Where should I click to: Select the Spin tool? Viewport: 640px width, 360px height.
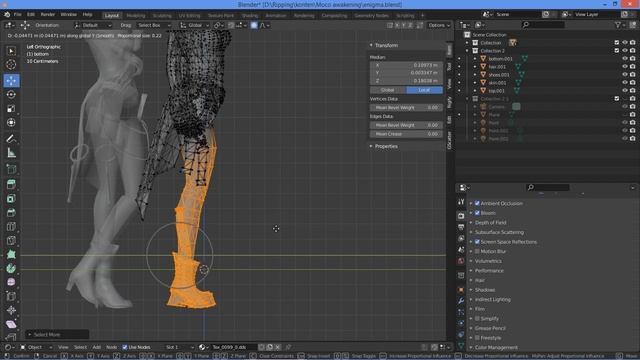[x=11, y=268]
